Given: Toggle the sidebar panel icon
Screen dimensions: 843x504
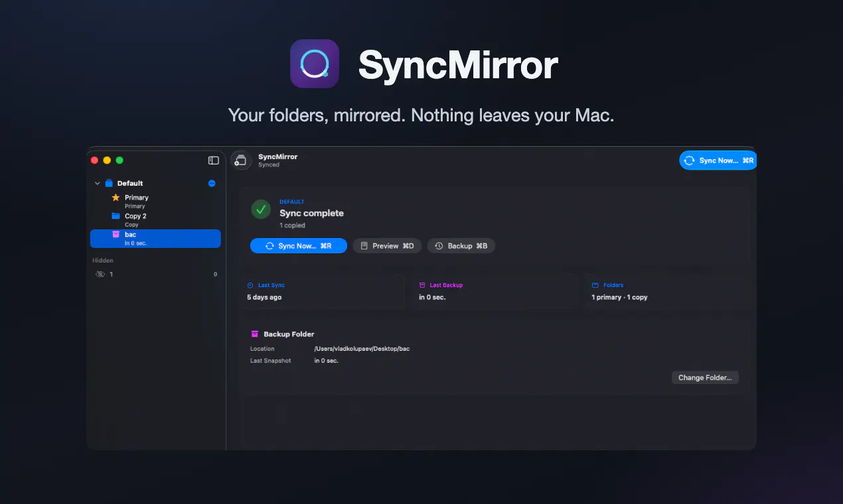Looking at the screenshot, I should click(214, 160).
